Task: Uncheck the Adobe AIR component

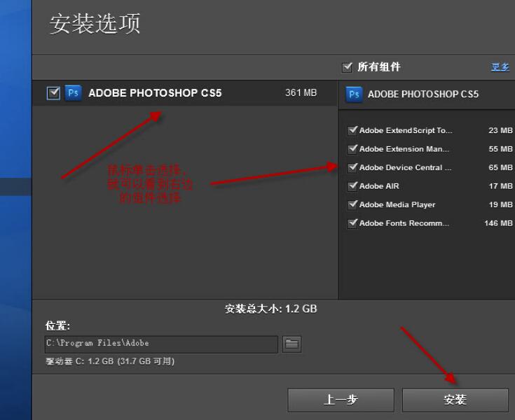Action: [352, 186]
